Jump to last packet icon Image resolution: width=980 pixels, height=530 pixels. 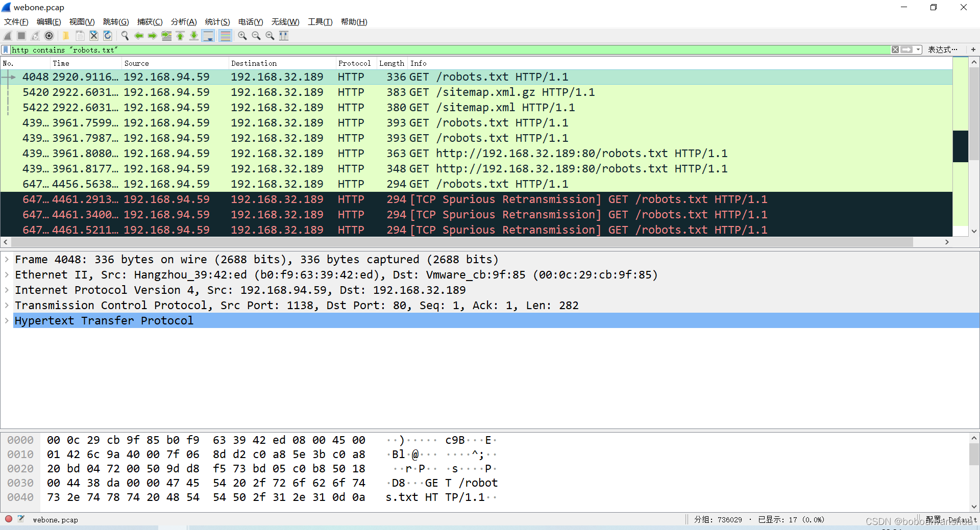[x=194, y=36]
